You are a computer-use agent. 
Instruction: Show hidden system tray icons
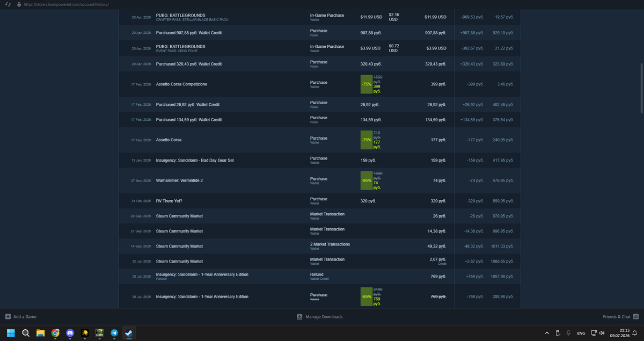(x=547, y=333)
